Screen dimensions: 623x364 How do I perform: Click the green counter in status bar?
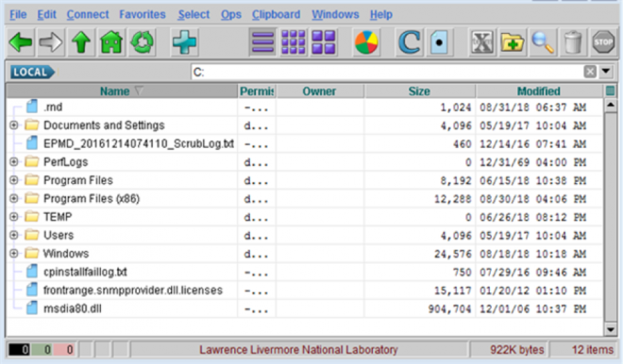point(42,350)
